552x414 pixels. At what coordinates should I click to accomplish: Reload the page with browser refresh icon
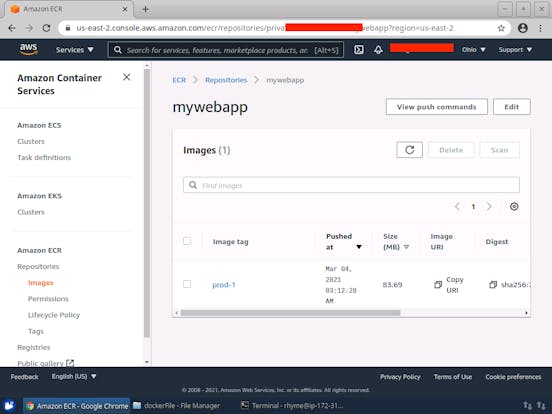click(x=46, y=28)
